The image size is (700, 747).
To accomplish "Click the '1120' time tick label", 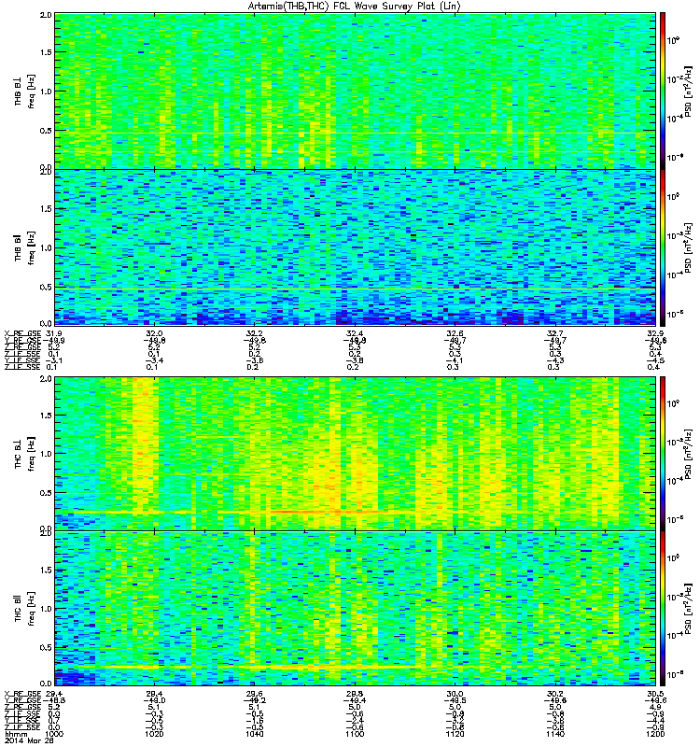I will pos(455,734).
